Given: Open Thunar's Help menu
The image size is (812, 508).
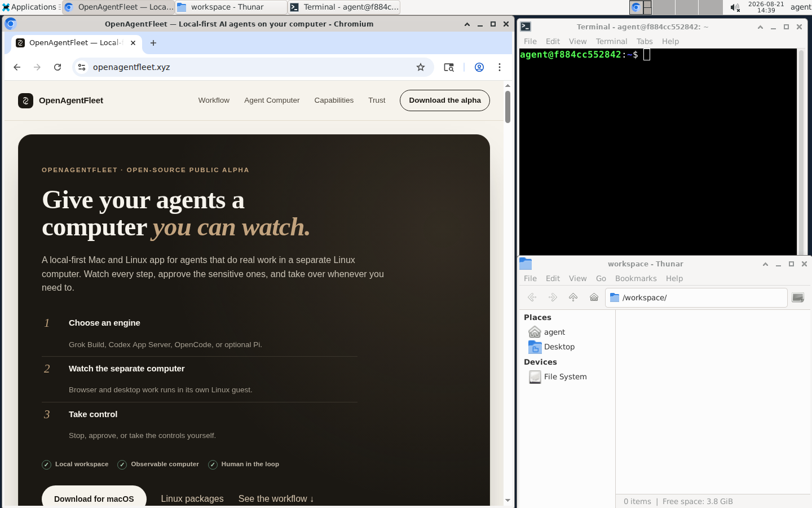Looking at the screenshot, I should point(674,278).
